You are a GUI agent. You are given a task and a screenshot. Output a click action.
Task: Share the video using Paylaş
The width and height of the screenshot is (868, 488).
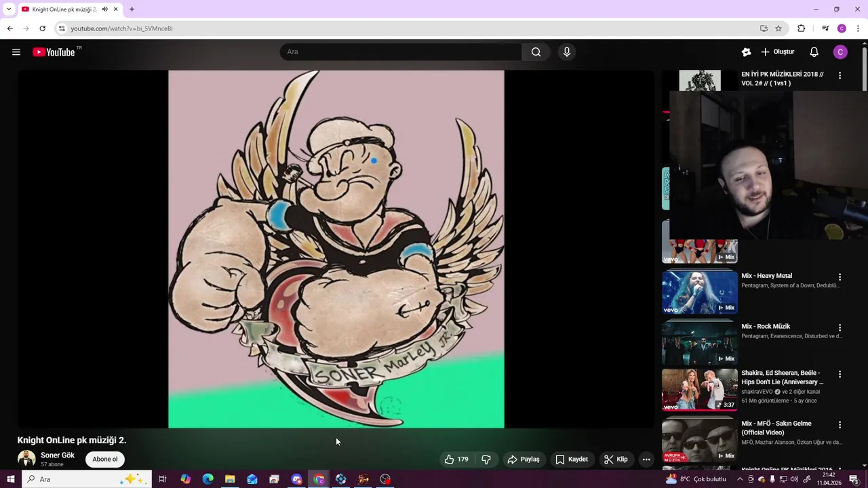click(524, 460)
